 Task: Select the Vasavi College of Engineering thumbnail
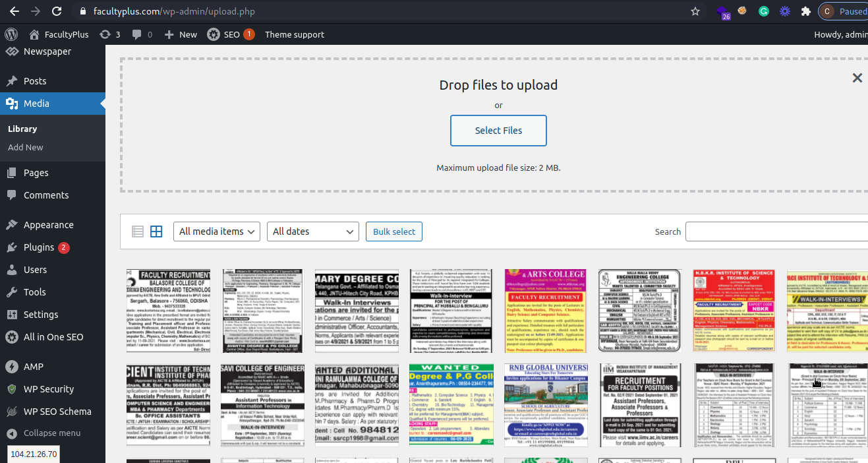point(263,405)
